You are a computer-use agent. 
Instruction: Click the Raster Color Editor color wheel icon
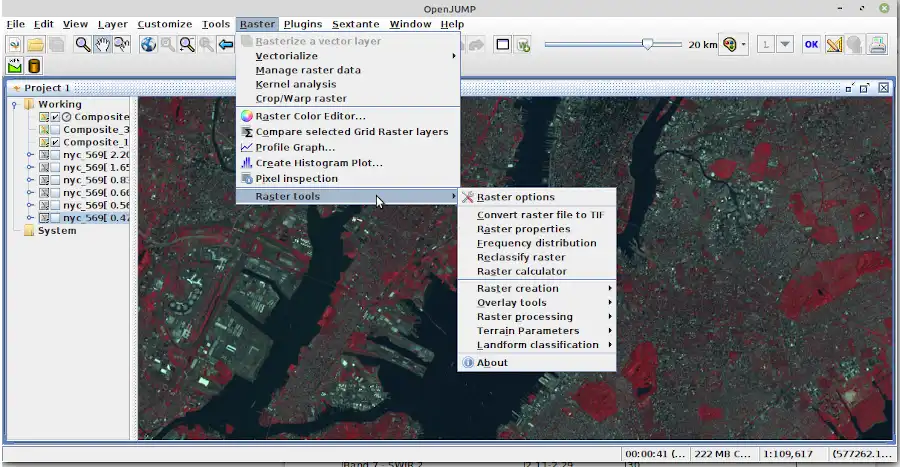click(x=247, y=116)
